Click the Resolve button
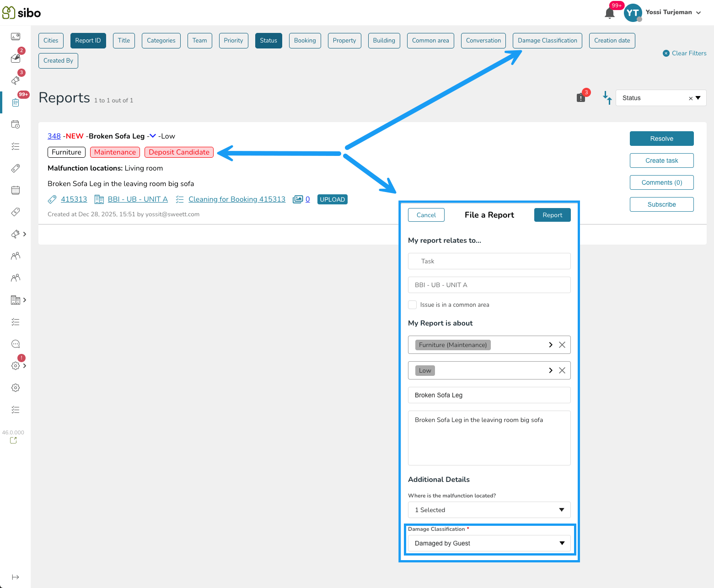This screenshot has width=714, height=588. click(662, 139)
